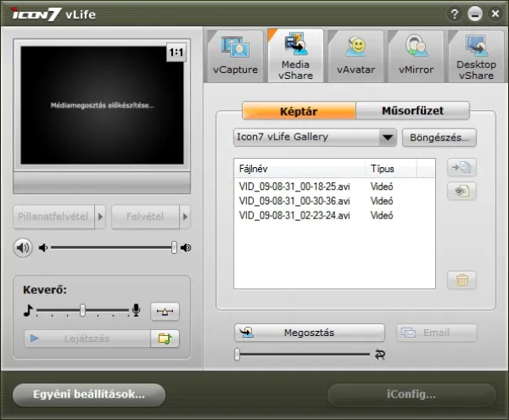Click the video preview screen
The image size is (509, 420).
coord(102,105)
